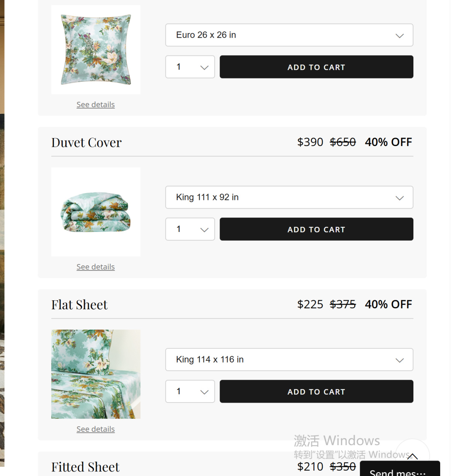Change quantity for the Euro sham

[x=190, y=67]
